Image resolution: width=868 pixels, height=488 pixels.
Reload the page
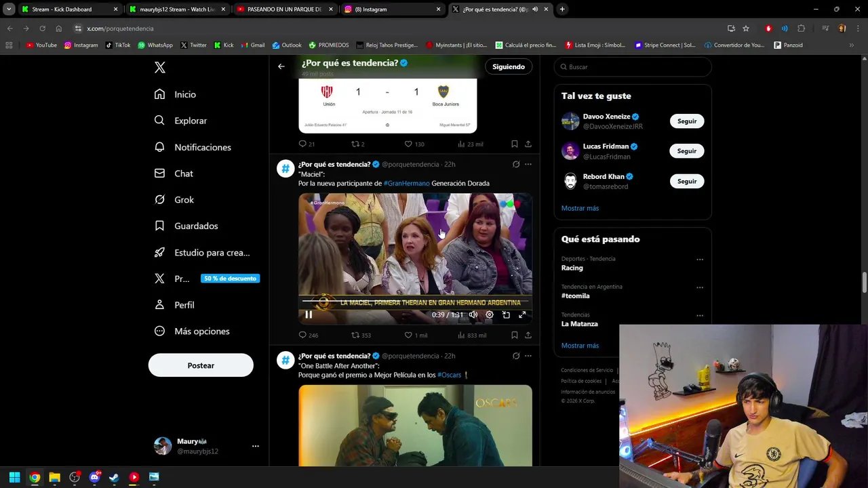tap(42, 28)
